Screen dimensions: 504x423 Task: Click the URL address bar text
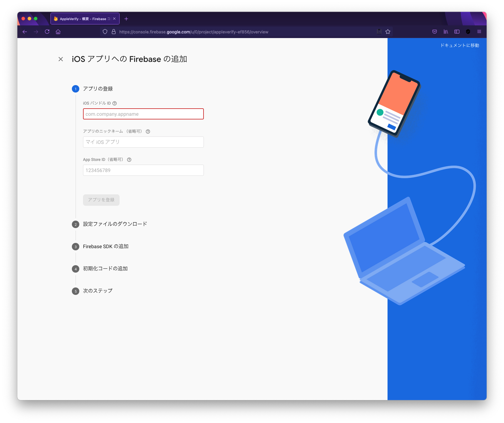click(194, 32)
